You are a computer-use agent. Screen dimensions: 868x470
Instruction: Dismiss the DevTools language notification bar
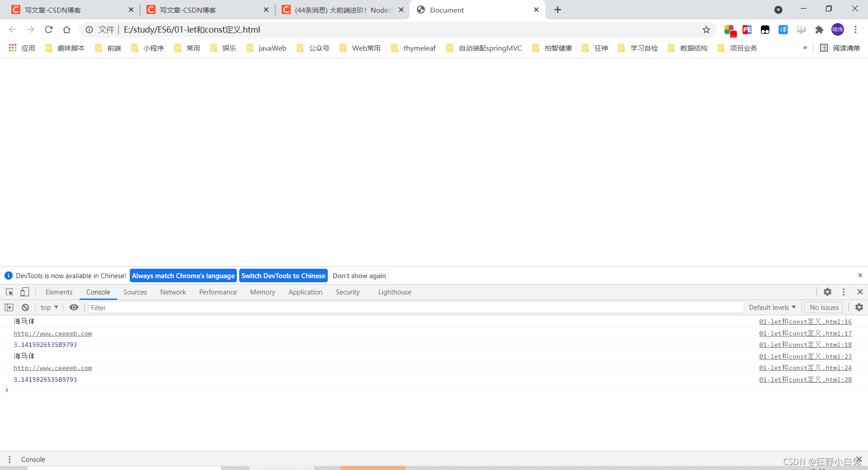pos(860,275)
